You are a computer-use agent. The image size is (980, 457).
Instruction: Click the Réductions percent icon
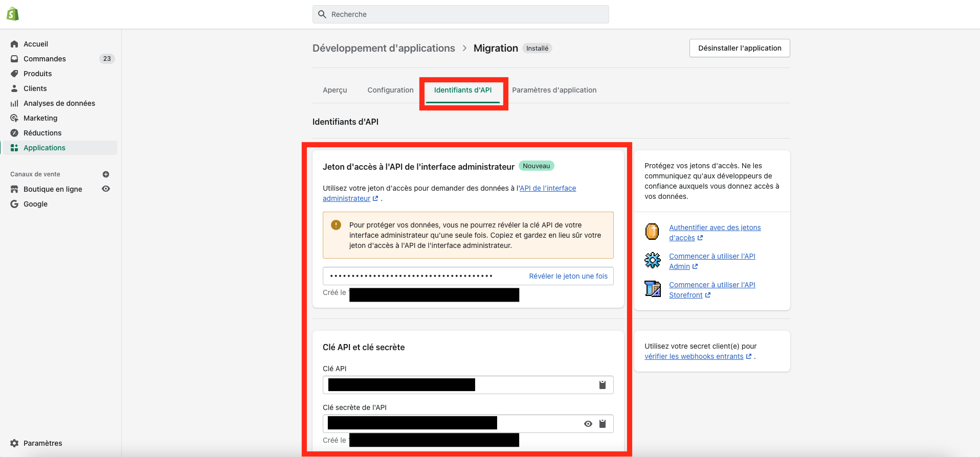[x=14, y=133]
